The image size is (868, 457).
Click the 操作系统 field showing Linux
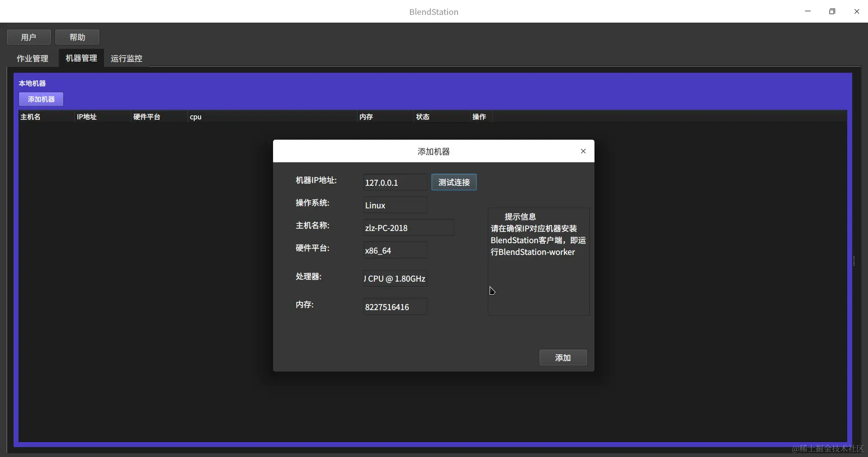[x=395, y=205]
